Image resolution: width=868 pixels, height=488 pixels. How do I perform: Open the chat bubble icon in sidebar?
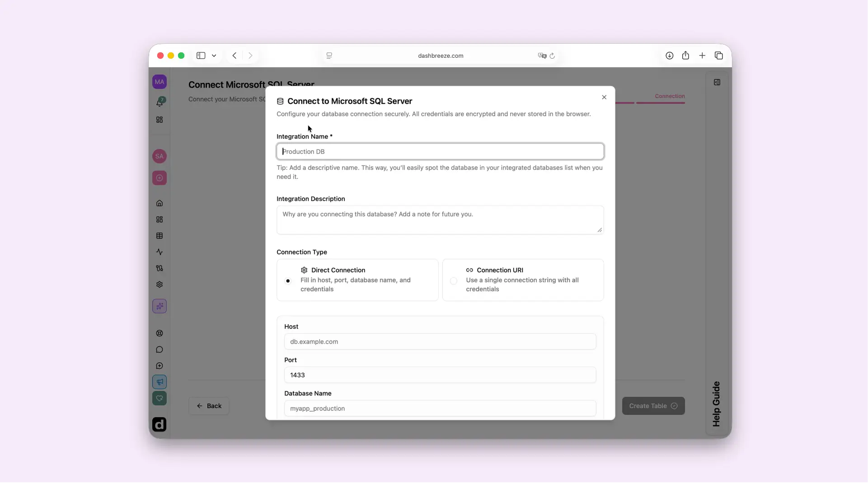[x=160, y=349]
